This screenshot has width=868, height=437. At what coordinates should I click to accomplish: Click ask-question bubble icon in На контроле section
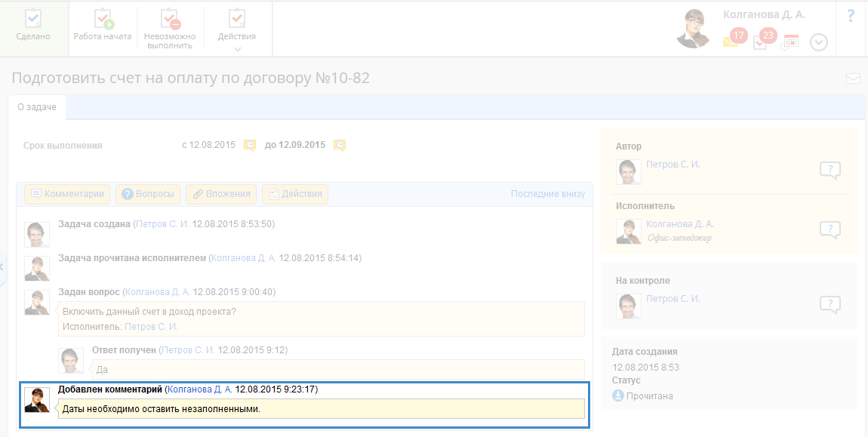830,305
